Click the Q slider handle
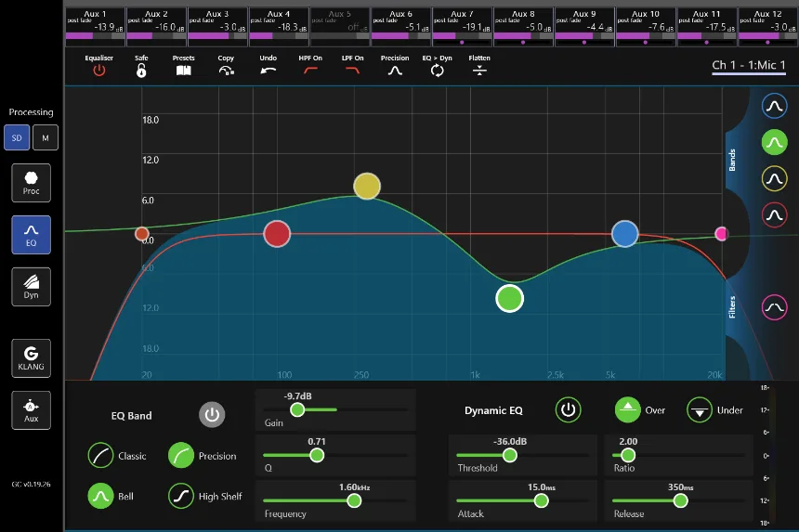The width and height of the screenshot is (799, 532). pyautogui.click(x=317, y=455)
